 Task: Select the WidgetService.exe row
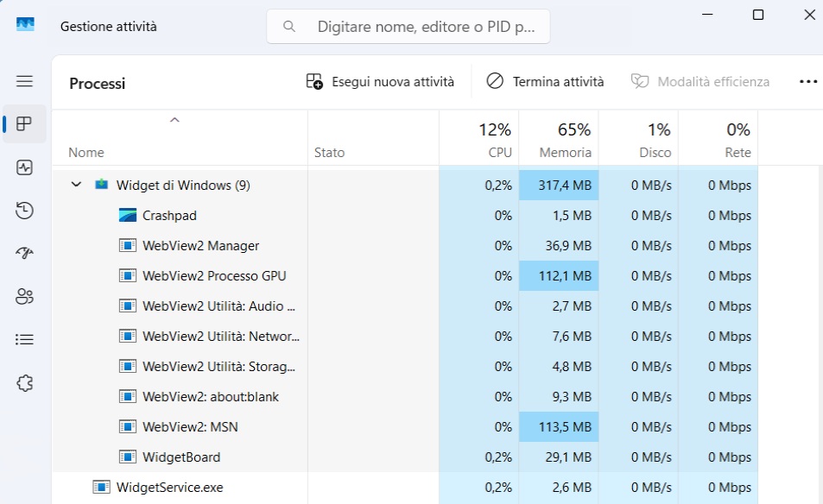405,488
